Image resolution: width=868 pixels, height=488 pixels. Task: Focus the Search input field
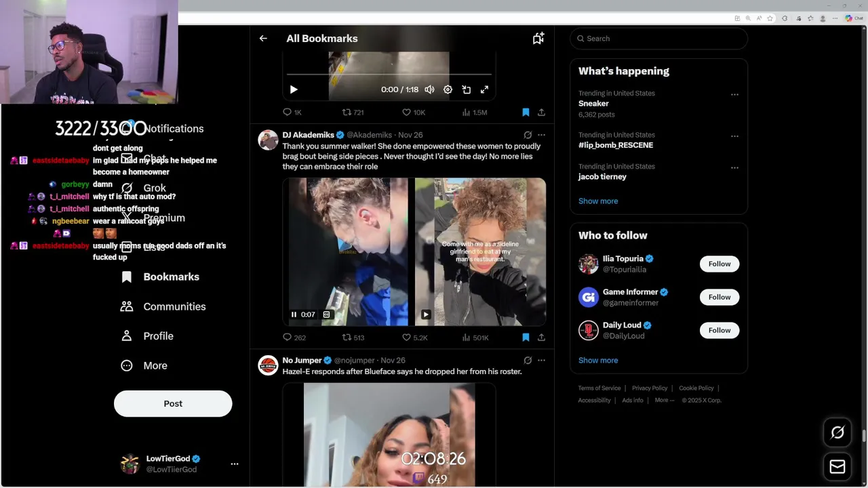(658, 39)
